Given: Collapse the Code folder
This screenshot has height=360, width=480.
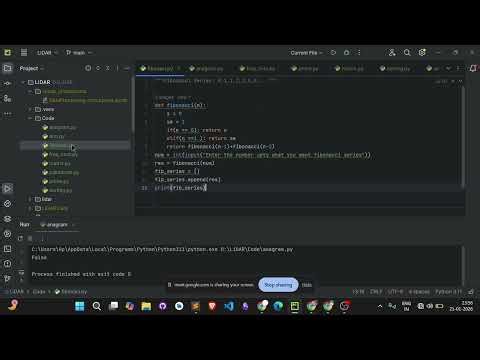Looking at the screenshot, I should pos(30,118).
